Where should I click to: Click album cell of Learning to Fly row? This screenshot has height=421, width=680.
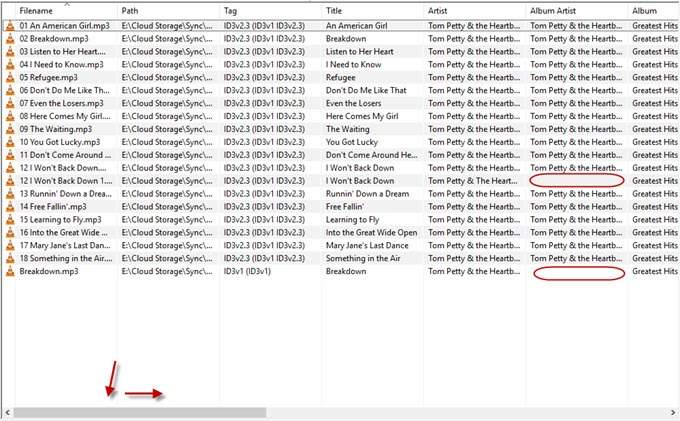pos(655,220)
